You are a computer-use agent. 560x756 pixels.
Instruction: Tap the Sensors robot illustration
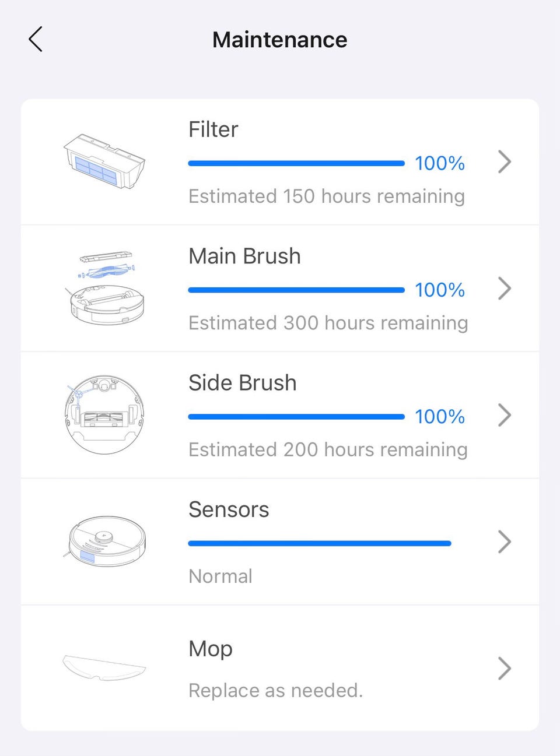tap(104, 541)
